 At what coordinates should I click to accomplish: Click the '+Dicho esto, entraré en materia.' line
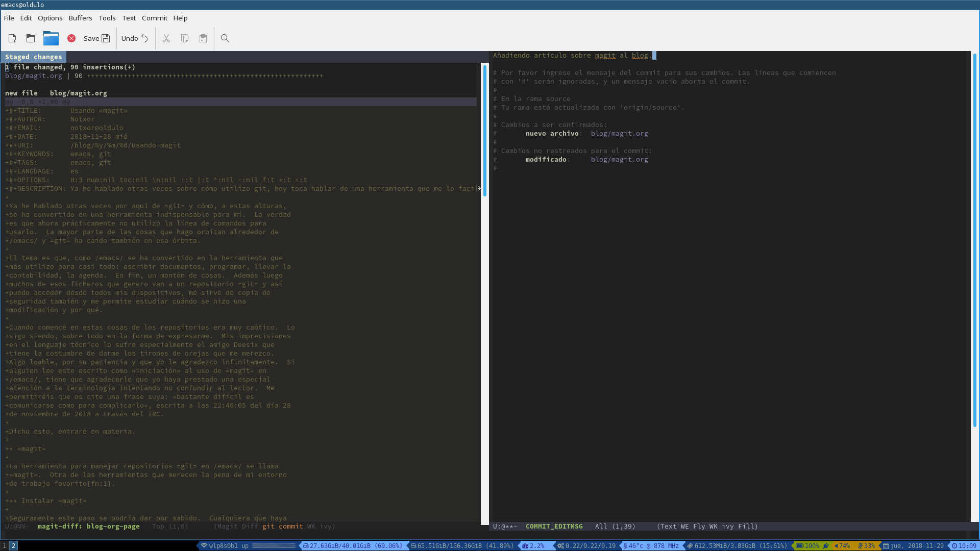click(70, 432)
